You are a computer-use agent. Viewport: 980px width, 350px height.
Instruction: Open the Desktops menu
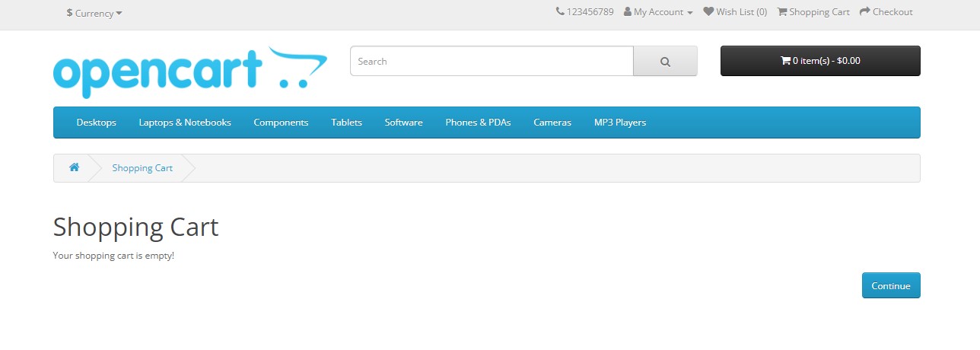point(97,123)
